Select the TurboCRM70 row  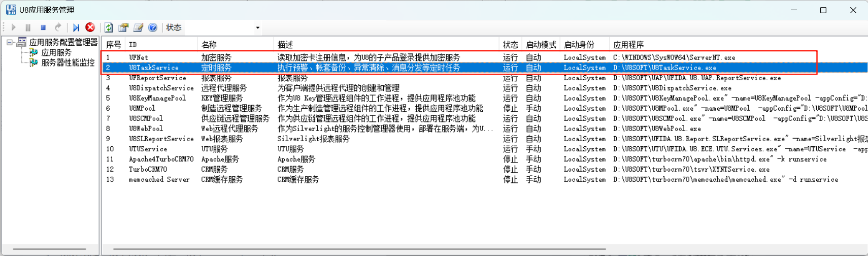[485, 169]
